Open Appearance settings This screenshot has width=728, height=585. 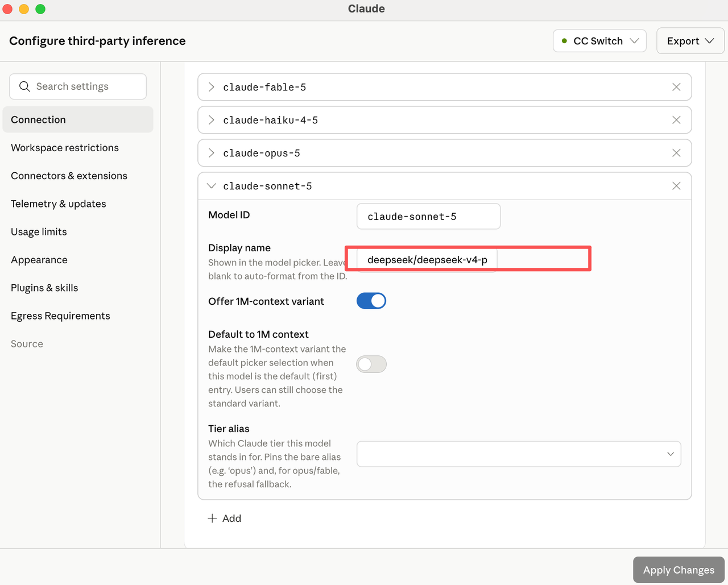pyautogui.click(x=39, y=260)
